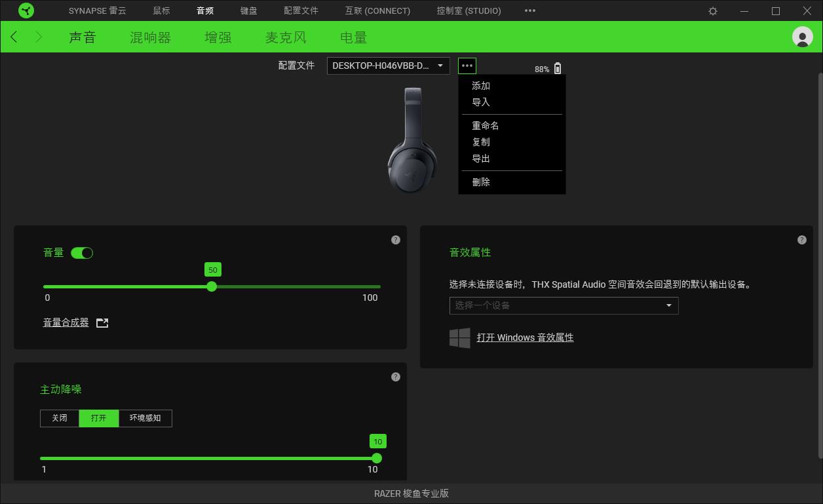Click the user account icon top-right
The height and width of the screenshot is (504, 823).
(x=802, y=37)
